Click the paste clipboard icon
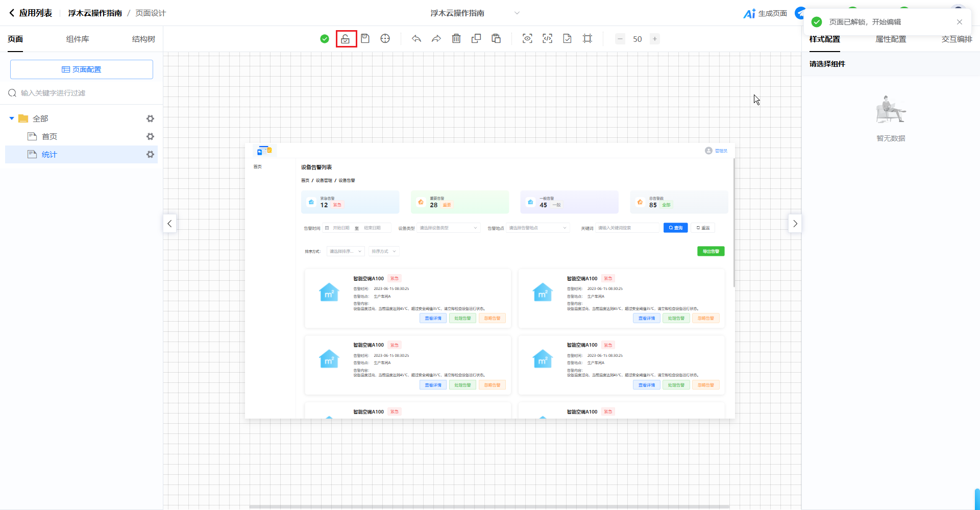The height and width of the screenshot is (510, 980). (x=496, y=39)
